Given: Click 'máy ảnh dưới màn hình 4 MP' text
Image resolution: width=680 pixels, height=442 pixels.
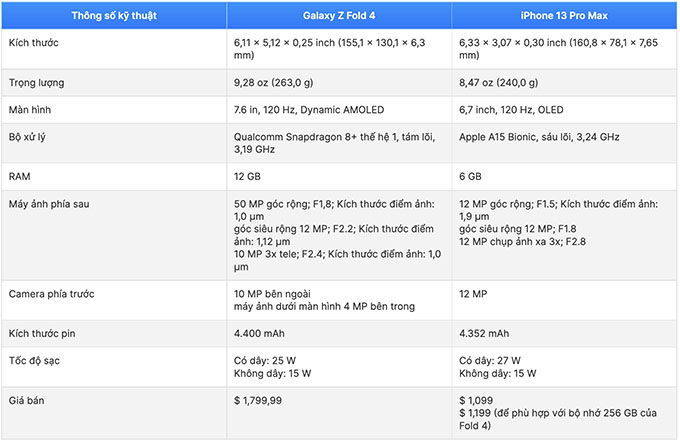Looking at the screenshot, I should click(300, 307).
